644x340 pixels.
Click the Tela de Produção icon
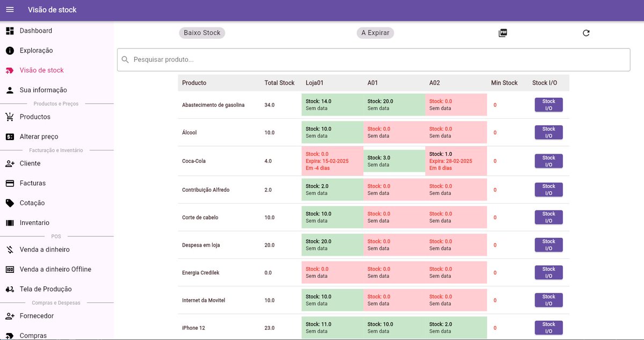10,289
